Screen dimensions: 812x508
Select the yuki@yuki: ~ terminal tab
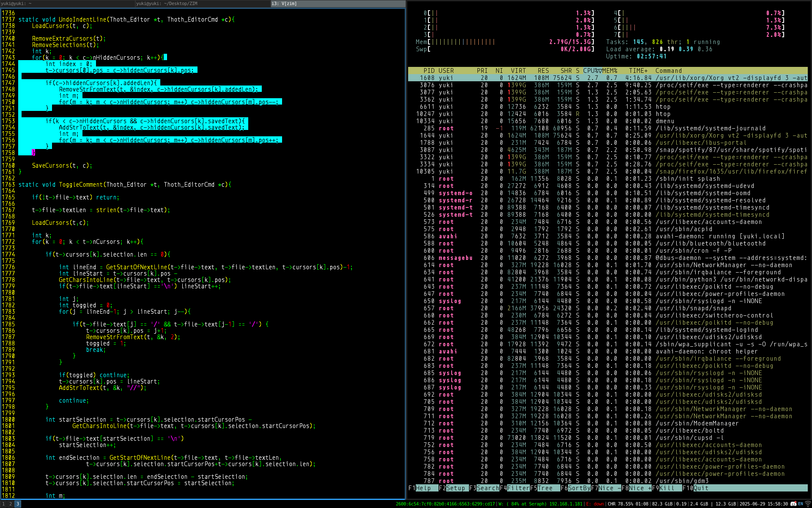coord(67,3)
